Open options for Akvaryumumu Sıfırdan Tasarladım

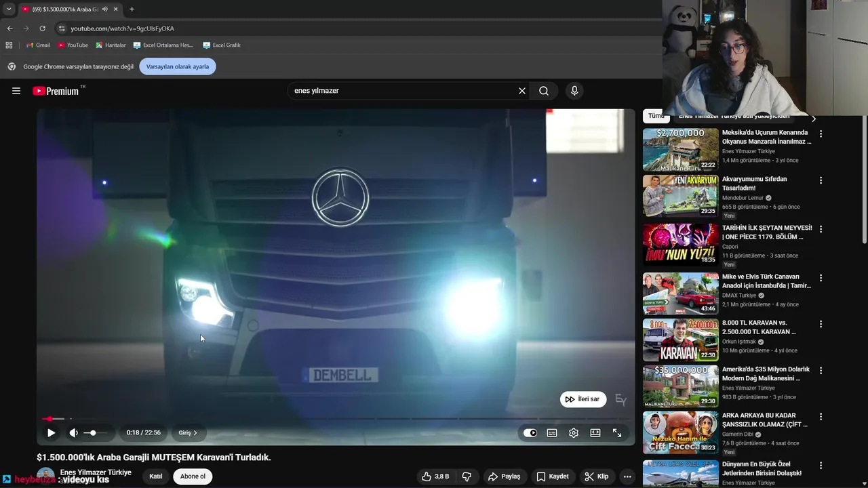coord(821,181)
